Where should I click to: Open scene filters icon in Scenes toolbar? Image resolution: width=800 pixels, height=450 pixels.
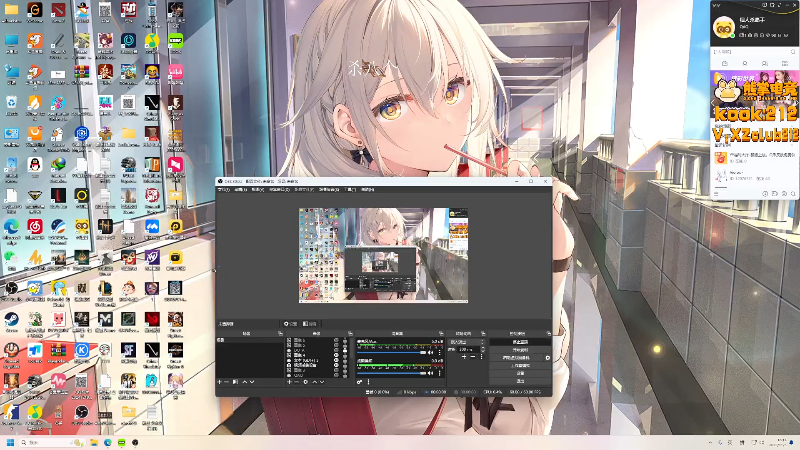(235, 382)
